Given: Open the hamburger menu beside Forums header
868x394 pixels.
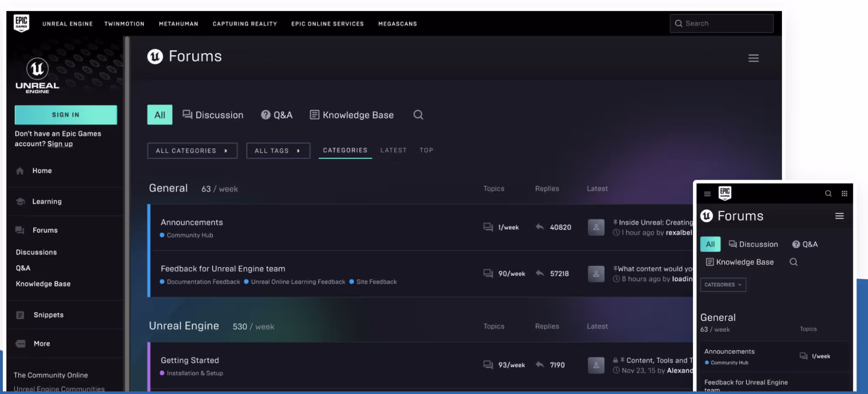Looking at the screenshot, I should (753, 58).
